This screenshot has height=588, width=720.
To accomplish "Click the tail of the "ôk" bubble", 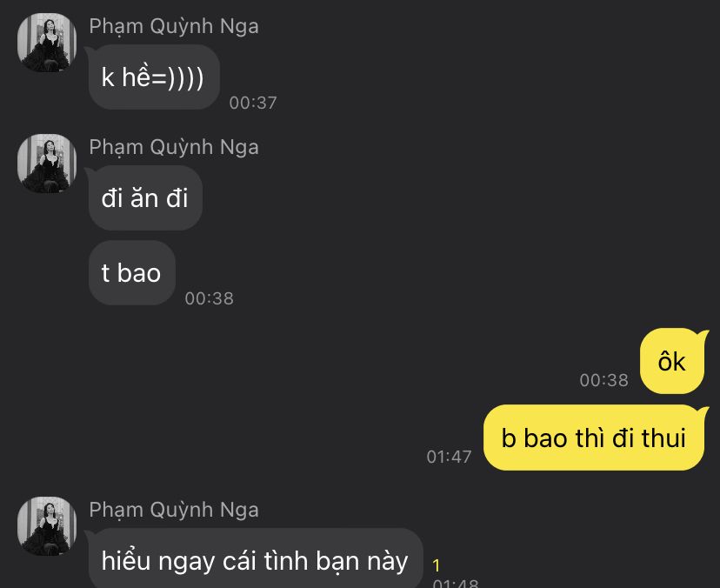I will 704,334.
